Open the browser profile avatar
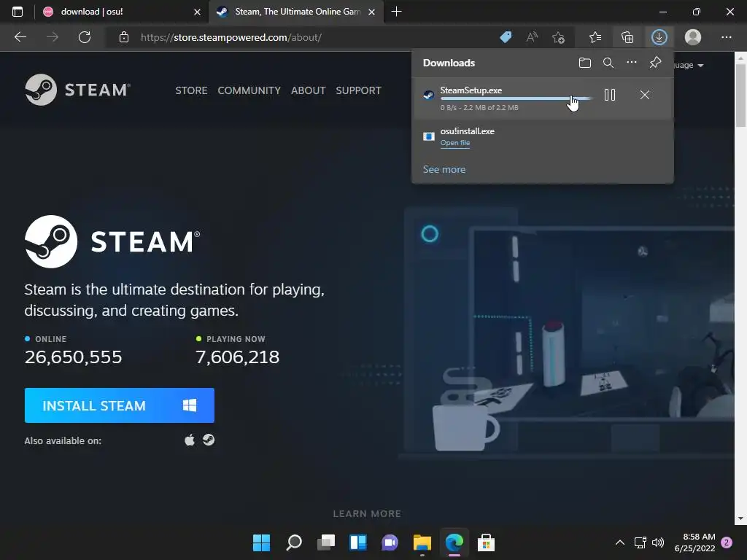 pos(693,37)
